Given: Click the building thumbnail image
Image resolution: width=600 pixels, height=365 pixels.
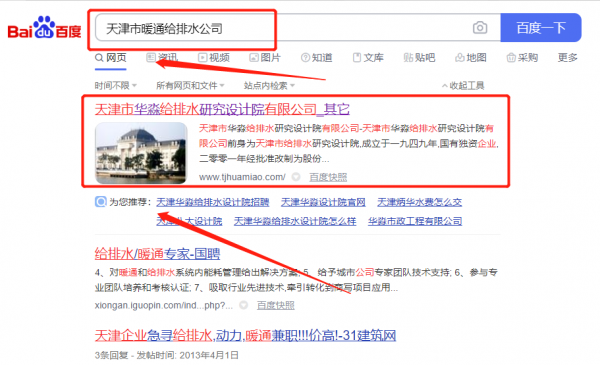Looking at the screenshot, I should (x=141, y=153).
